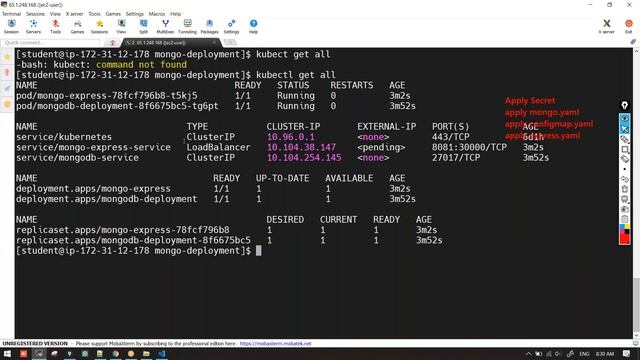Open the View menu in menu bar

click(x=55, y=14)
